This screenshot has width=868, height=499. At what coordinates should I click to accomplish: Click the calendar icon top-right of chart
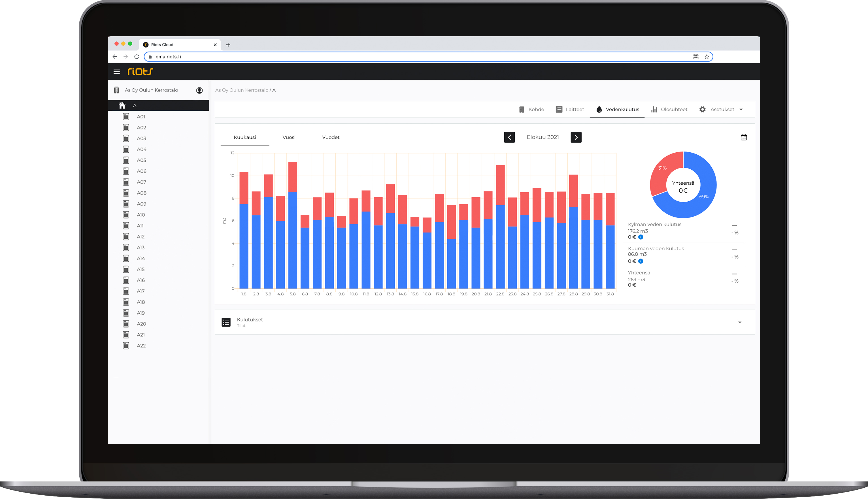(x=744, y=137)
